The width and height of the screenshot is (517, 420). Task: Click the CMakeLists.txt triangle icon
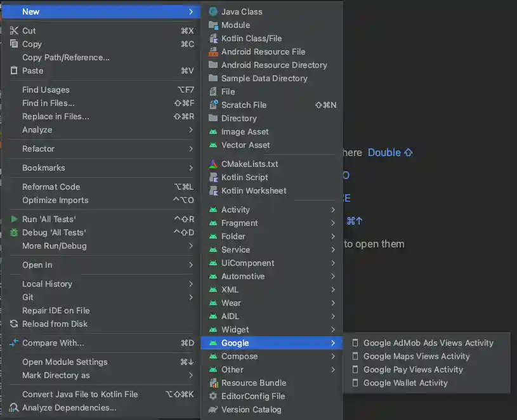[213, 164]
